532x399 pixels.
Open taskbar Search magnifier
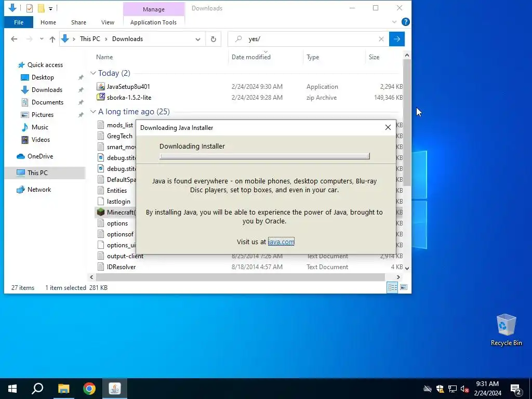pos(37,389)
